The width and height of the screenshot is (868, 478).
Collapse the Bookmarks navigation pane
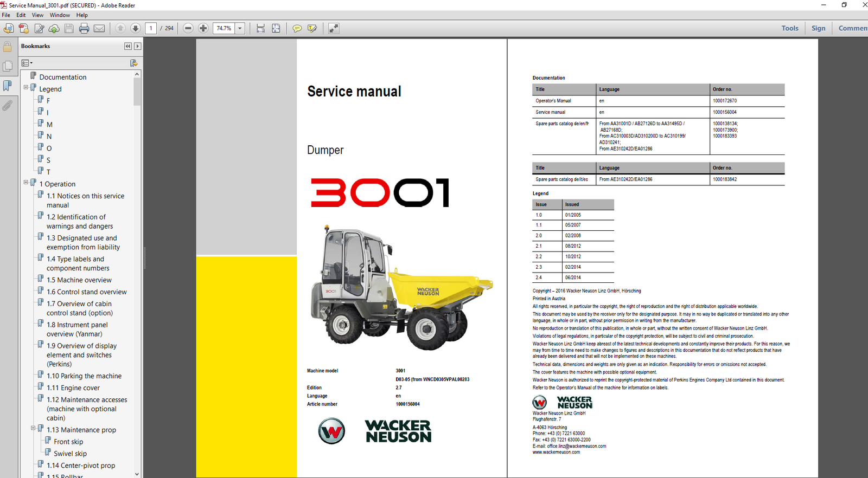[x=128, y=47]
